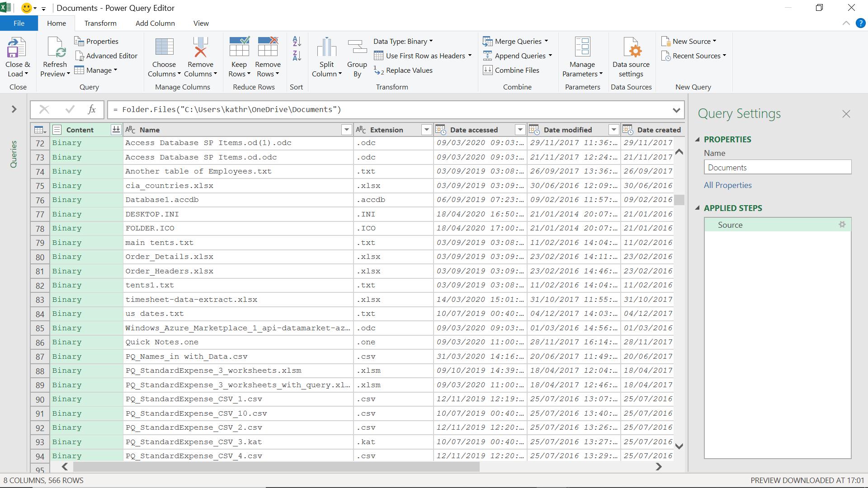Click Use First Row as Headers
Viewport: 868px width, 488px height.
[423, 56]
